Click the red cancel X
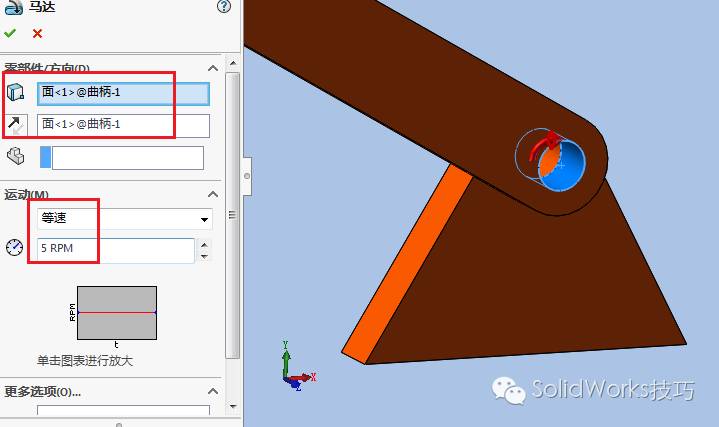 coord(37,33)
